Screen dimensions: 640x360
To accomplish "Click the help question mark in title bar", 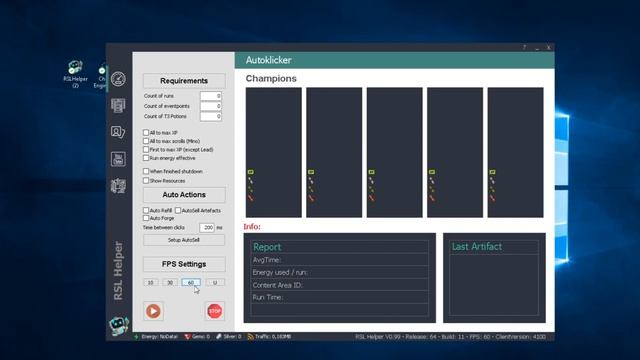I will click(x=524, y=47).
